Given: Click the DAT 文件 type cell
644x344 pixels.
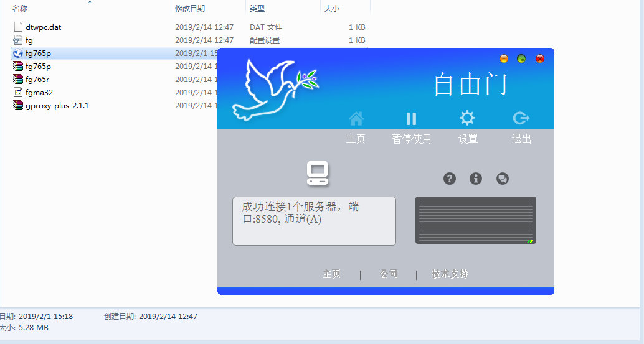Looking at the screenshot, I should coord(266,27).
